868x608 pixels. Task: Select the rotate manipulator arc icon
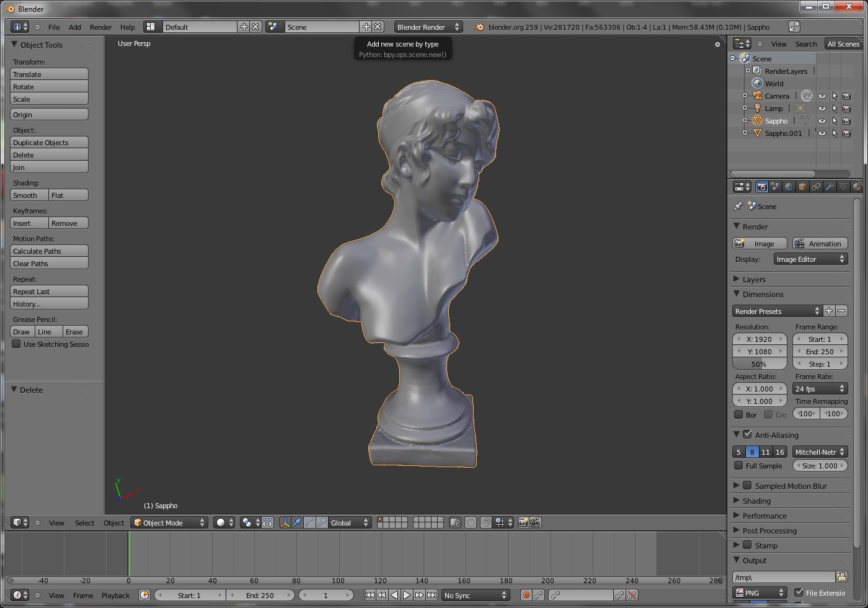(309, 522)
